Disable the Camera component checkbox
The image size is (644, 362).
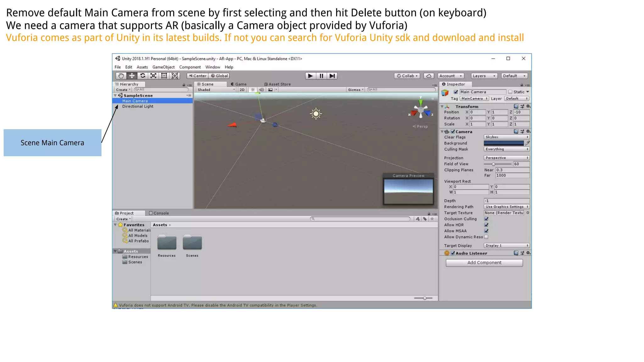coord(453,131)
